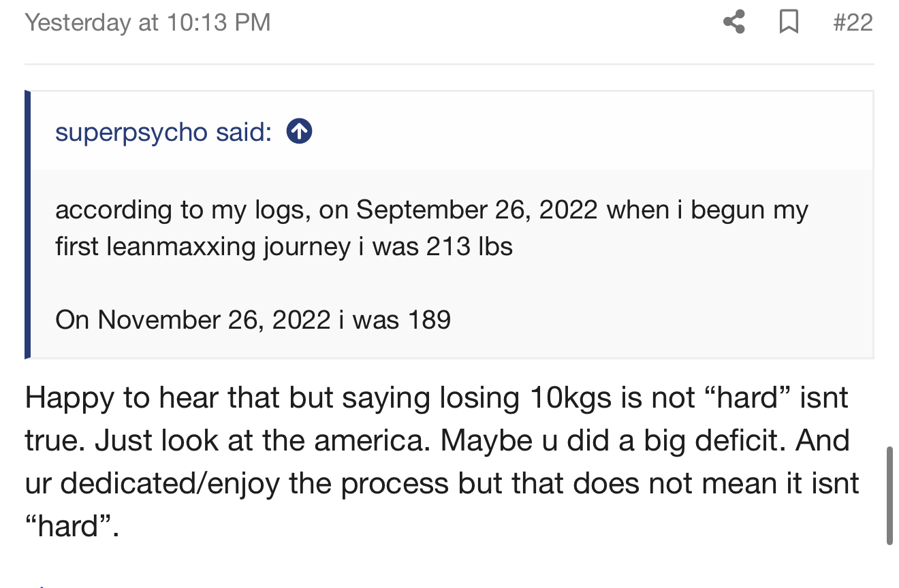
Task: Click the quote block's blue left border
Action: coord(28,225)
